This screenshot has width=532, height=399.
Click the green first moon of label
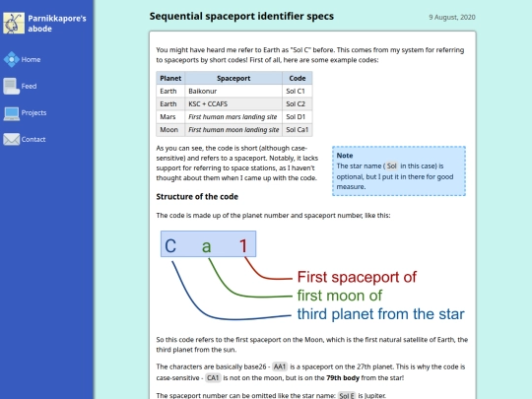340,296
